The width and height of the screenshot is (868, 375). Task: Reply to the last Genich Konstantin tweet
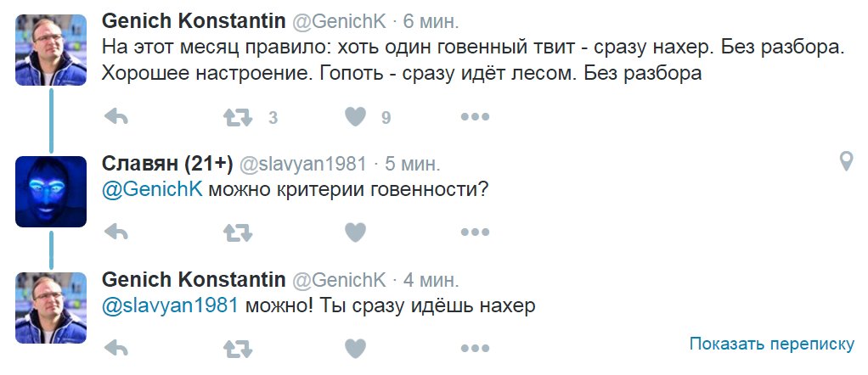coord(116,348)
